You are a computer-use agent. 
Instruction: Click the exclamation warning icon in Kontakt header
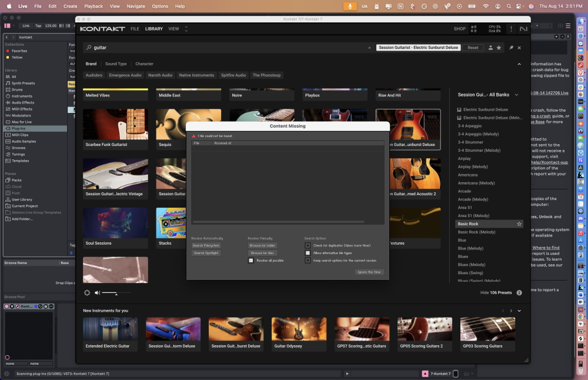(511, 29)
